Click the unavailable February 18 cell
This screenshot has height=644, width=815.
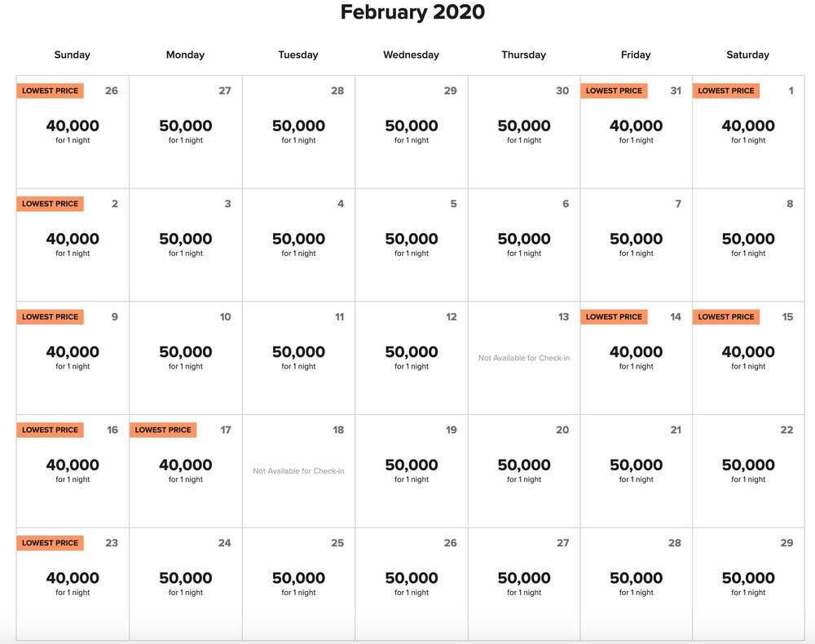(x=298, y=470)
